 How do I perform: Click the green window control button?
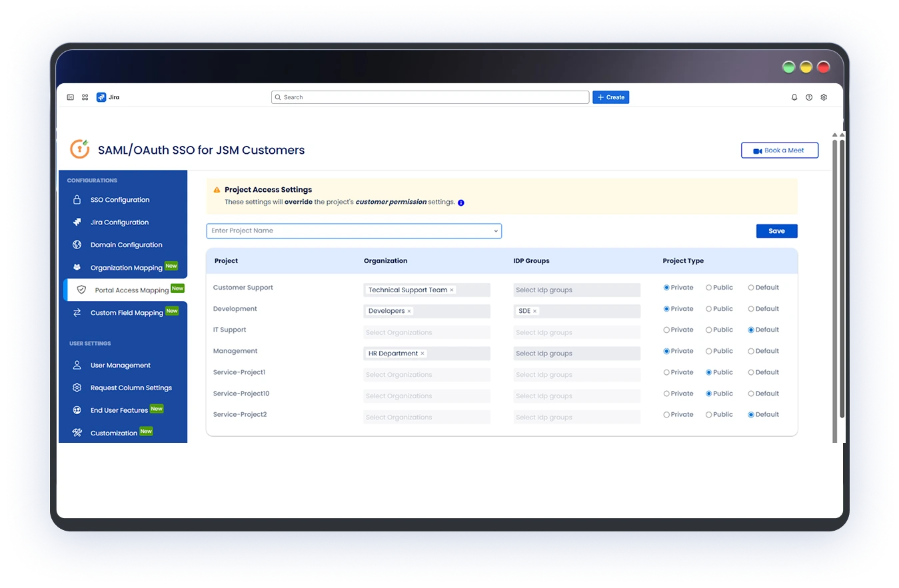(x=789, y=67)
